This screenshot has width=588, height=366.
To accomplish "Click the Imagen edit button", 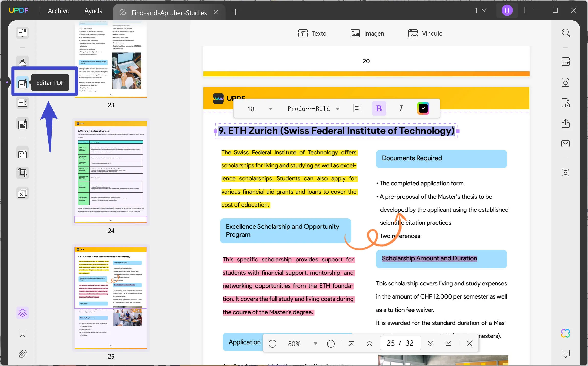I will [x=367, y=33].
